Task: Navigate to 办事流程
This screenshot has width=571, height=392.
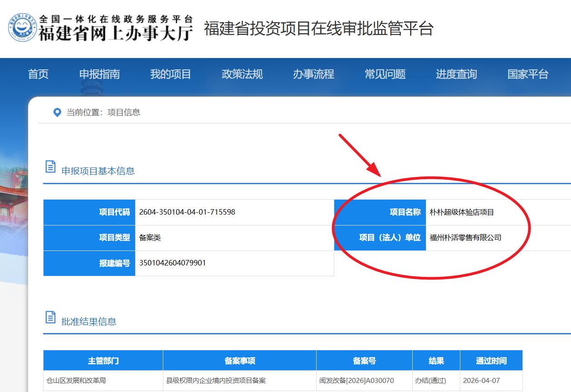Action: coord(313,74)
